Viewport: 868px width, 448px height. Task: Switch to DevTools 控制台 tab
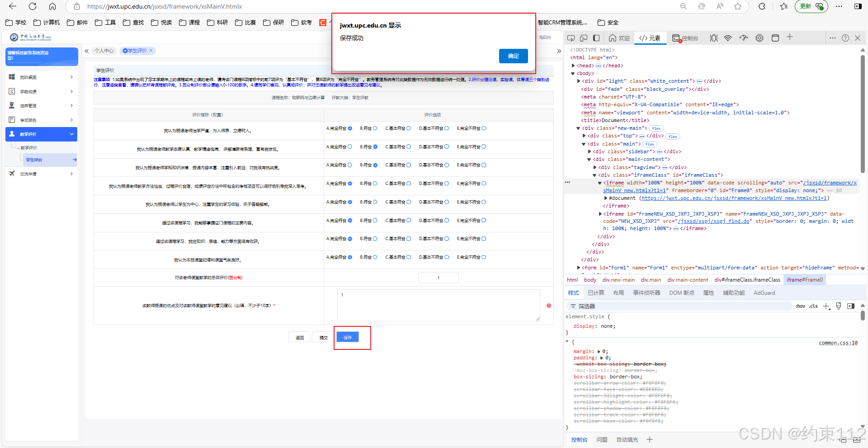point(685,38)
